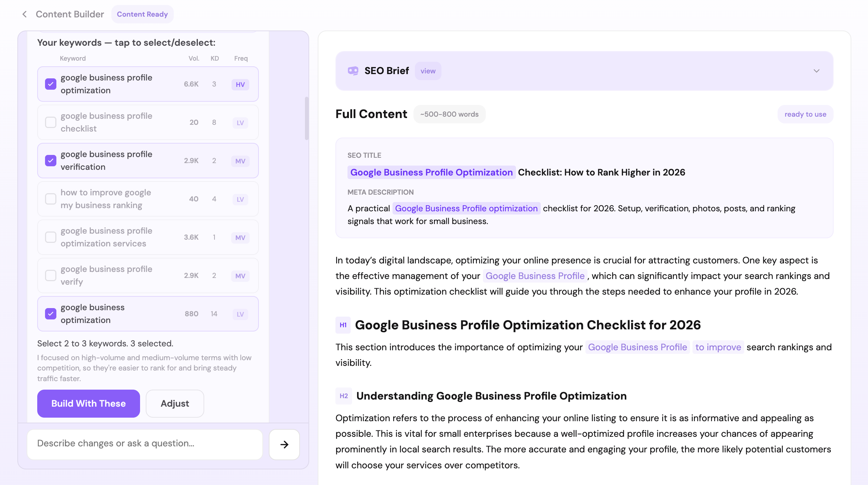
Task: Click the Build With These button
Action: 89,403
